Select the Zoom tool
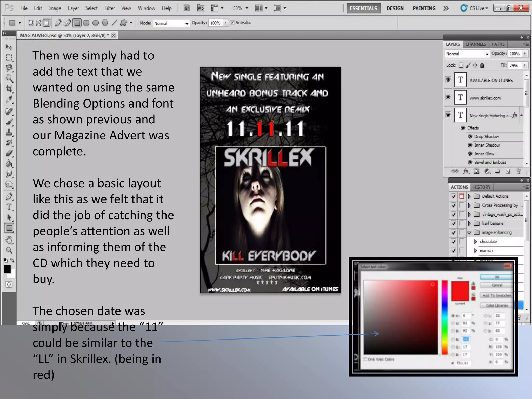 (9, 250)
